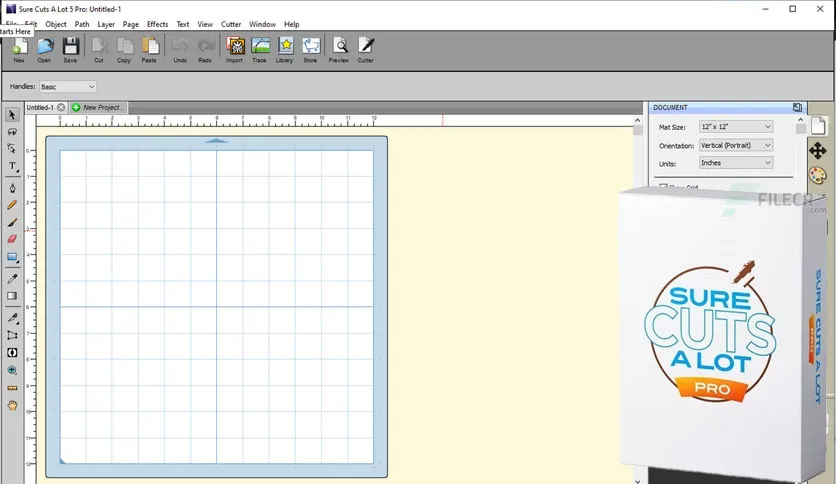Open the Cutter tool in toolbar
This screenshot has height=484, width=836.
(x=366, y=48)
